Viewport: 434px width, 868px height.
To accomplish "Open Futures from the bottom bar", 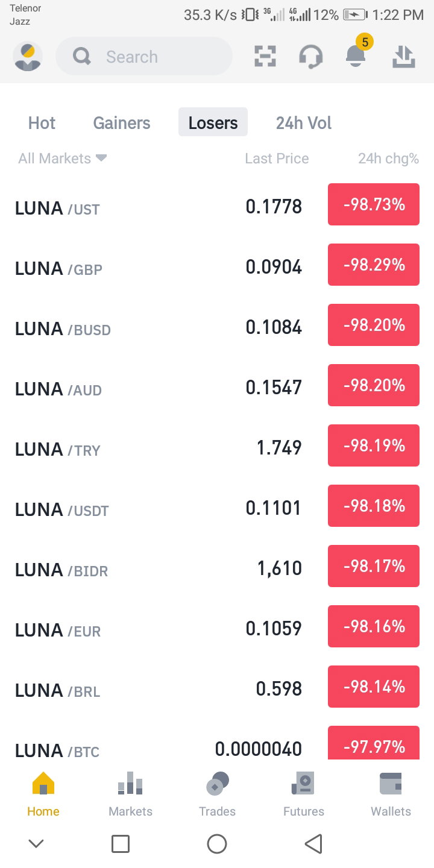I will click(304, 794).
